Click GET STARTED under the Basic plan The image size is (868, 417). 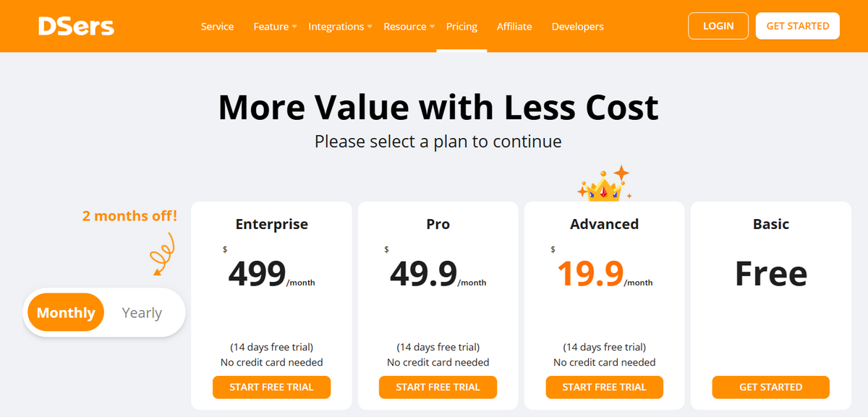(x=770, y=387)
